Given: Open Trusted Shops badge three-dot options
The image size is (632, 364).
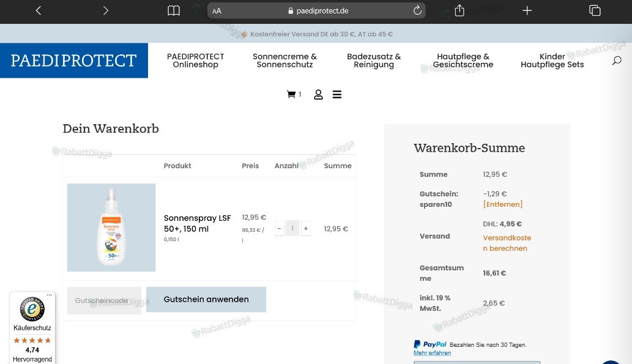Looking at the screenshot, I should (49, 295).
